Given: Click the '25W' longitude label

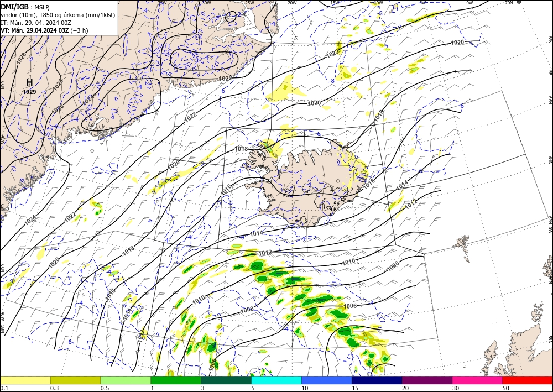Looking at the screenshot, I should point(249,3).
